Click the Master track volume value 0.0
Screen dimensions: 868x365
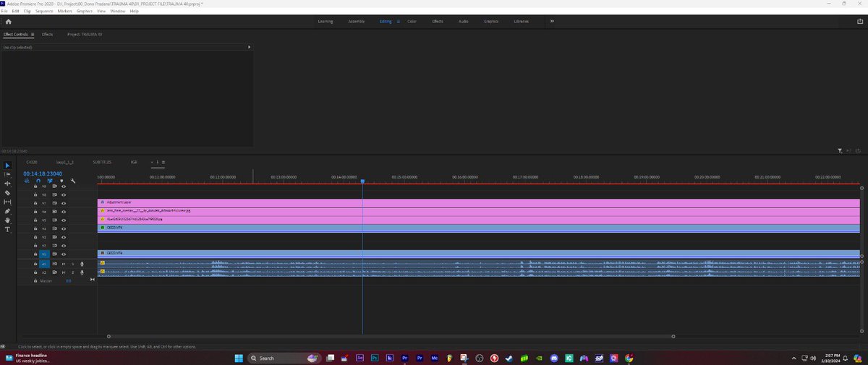pos(69,280)
